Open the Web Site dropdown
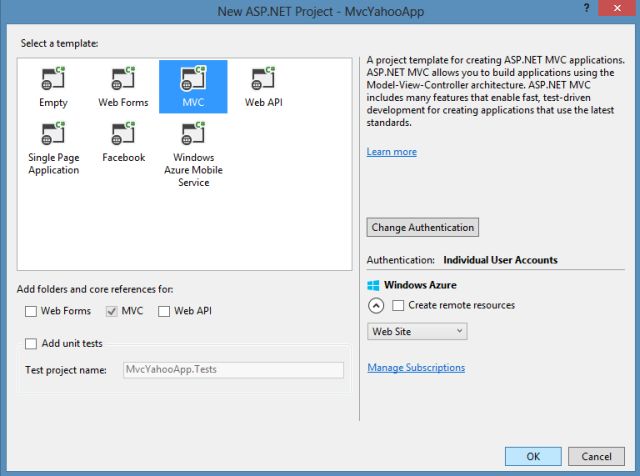The width and height of the screenshot is (640, 476). coord(417,331)
